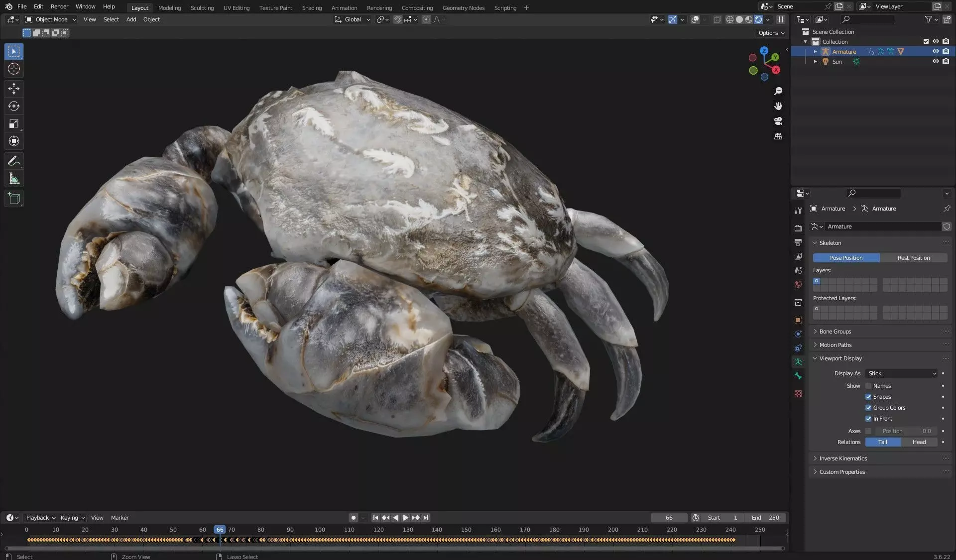Open the Display As Stick dropdown

point(901,373)
